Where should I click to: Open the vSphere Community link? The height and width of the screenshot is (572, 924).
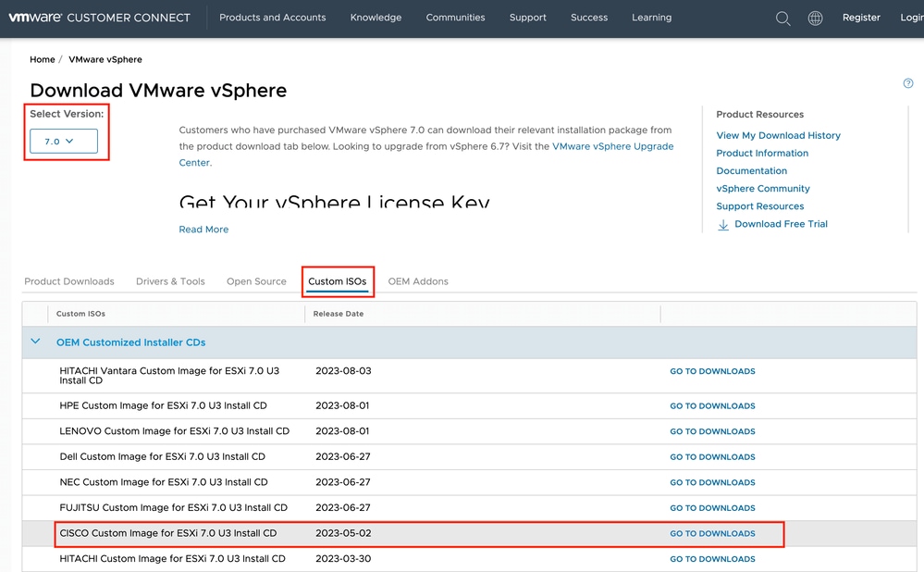click(x=763, y=189)
